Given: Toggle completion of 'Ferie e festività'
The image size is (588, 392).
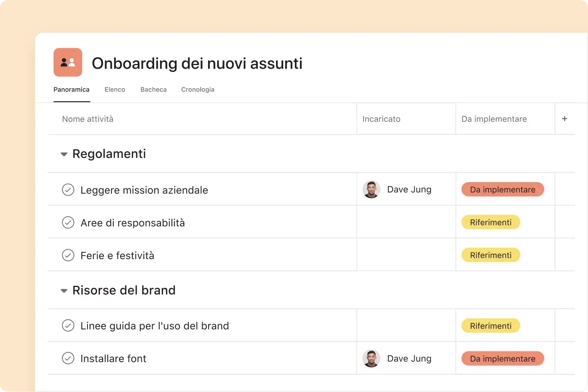Looking at the screenshot, I should click(x=68, y=255).
